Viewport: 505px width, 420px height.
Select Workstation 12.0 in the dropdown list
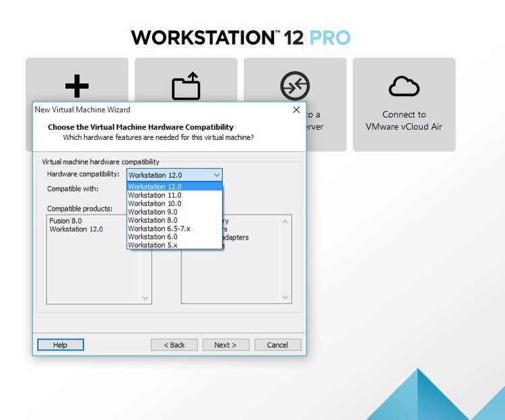tap(174, 186)
